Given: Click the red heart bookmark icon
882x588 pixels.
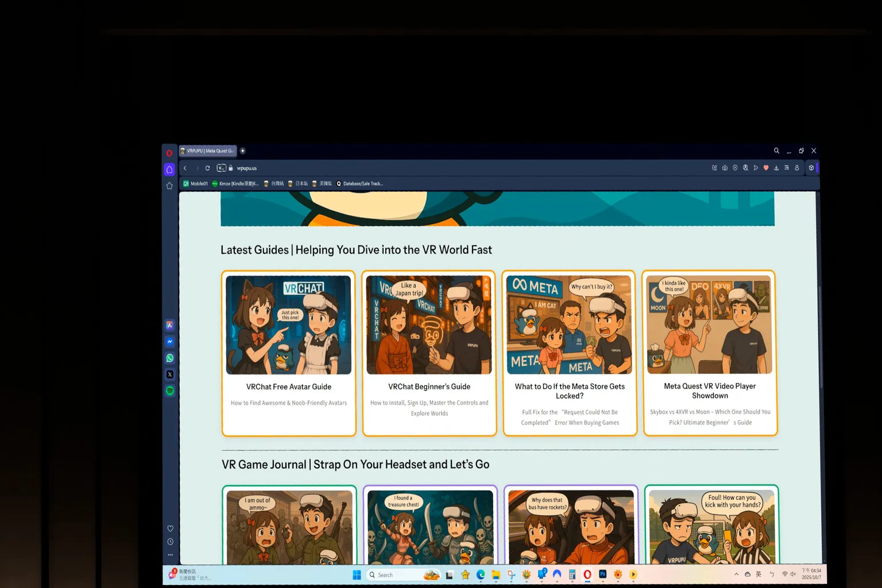Looking at the screenshot, I should [766, 168].
